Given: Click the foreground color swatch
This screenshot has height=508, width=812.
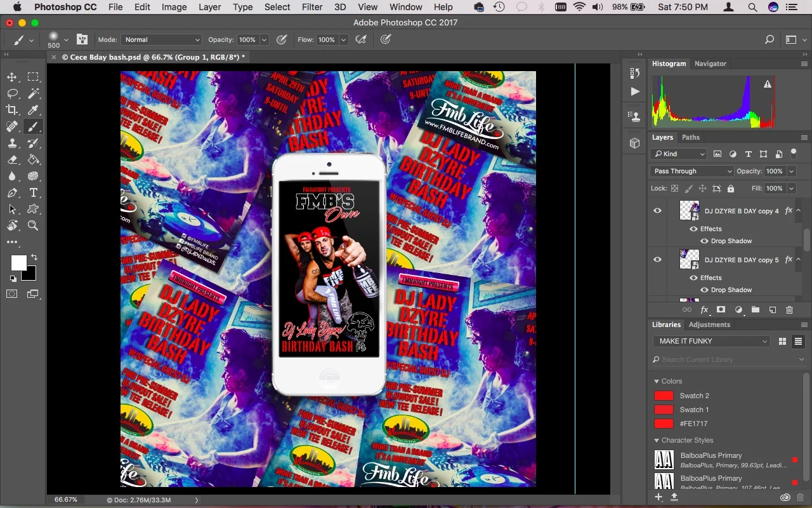Looking at the screenshot, I should point(18,262).
